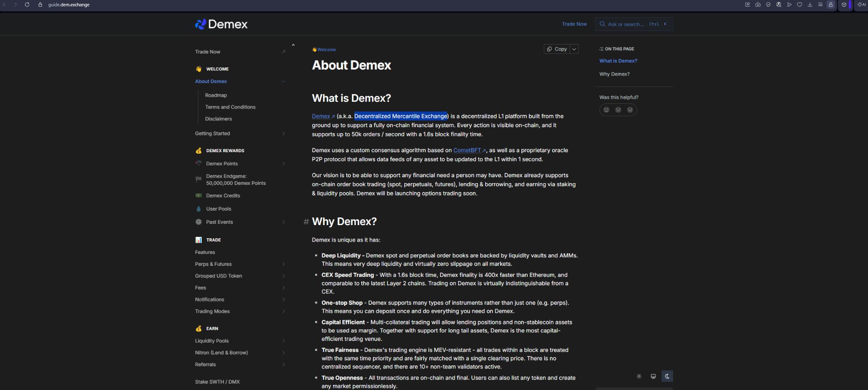The image size is (868, 390).
Task: Open the dropdown arrow next to Copy
Action: [574, 49]
